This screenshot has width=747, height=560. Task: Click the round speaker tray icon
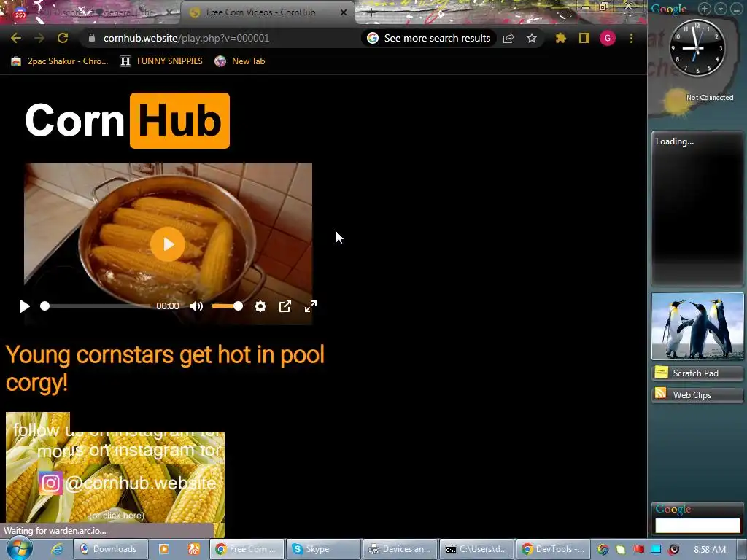673,550
